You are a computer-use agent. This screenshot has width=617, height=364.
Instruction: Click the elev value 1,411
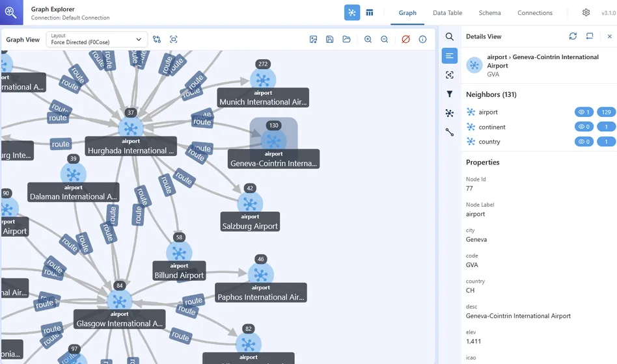(473, 341)
